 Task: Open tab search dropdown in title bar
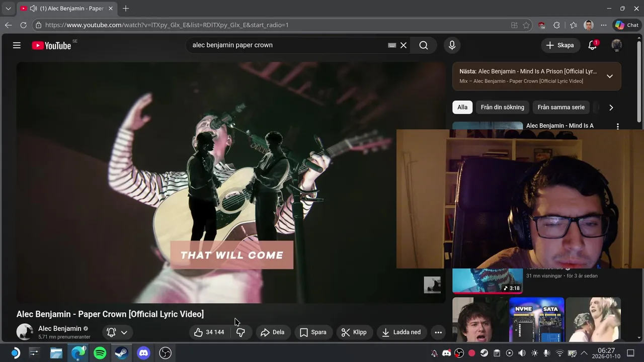click(x=8, y=9)
